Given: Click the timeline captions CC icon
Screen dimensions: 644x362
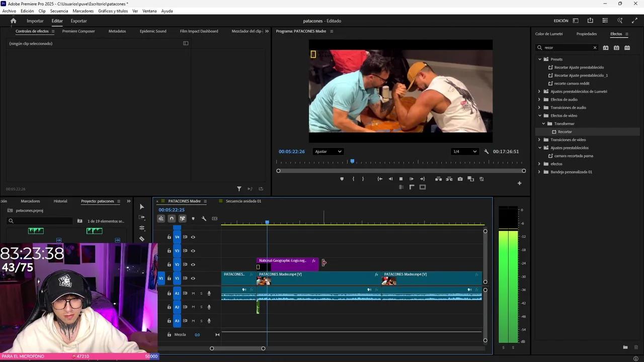Looking at the screenshot, I should click(215, 219).
